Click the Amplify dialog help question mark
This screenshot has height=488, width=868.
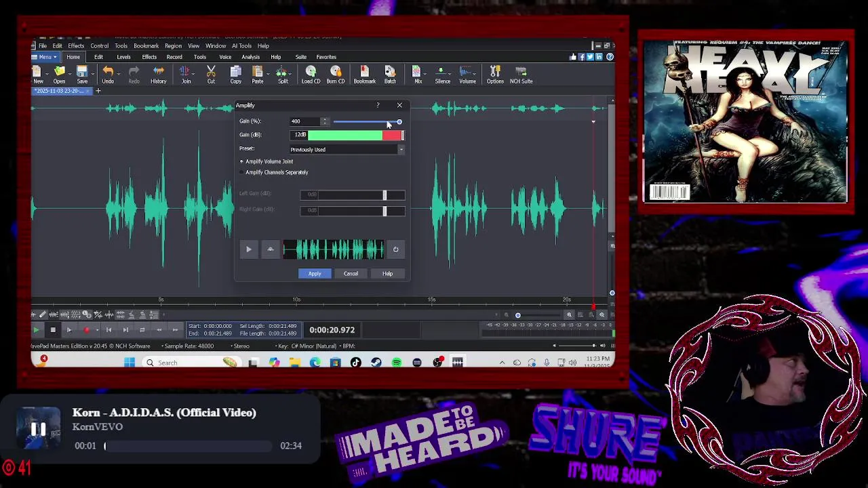[378, 105]
